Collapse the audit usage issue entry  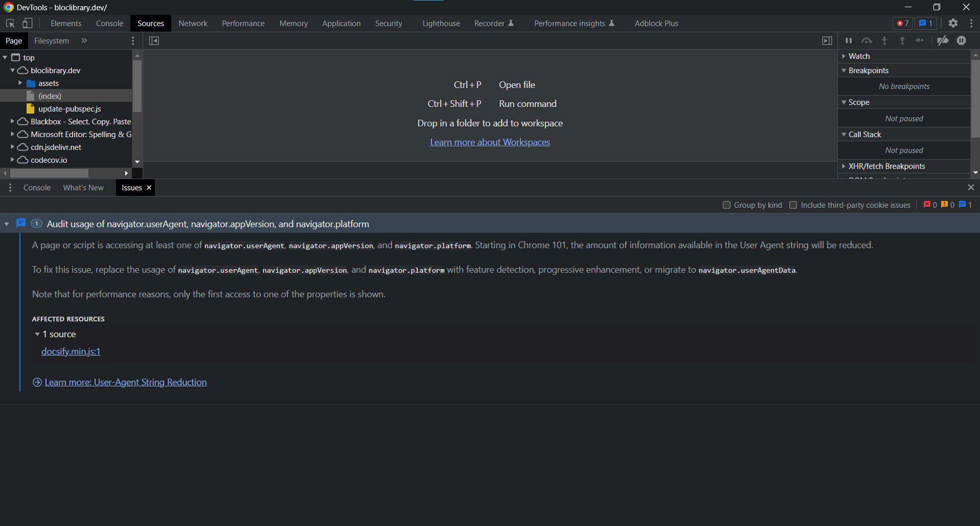tap(6, 224)
